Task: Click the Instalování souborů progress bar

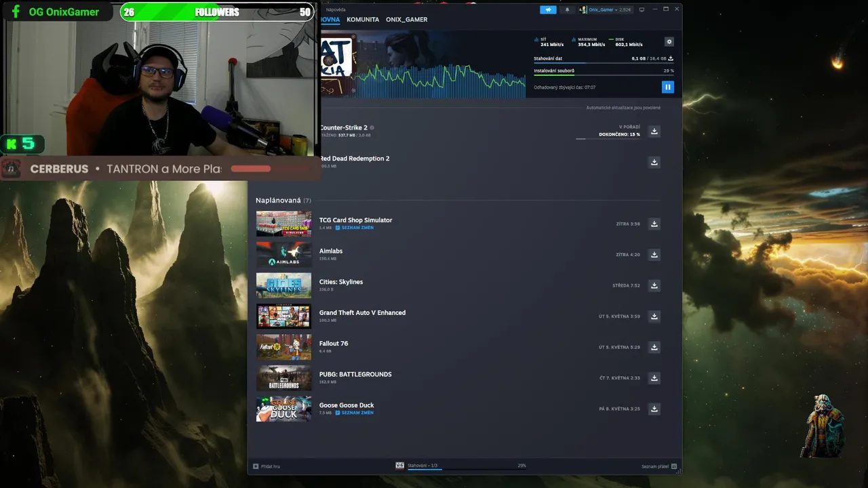Action: click(604, 75)
